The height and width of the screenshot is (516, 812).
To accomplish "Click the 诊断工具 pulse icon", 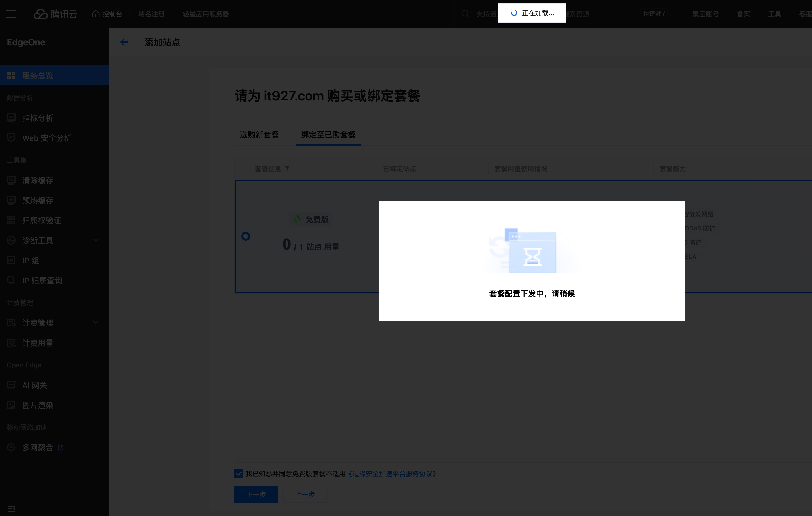I will [11, 240].
